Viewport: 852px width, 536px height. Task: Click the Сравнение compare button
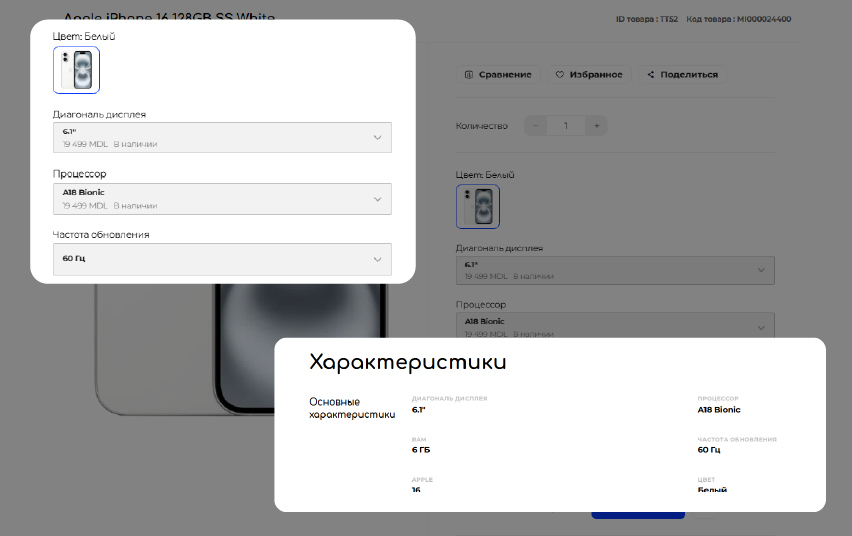498,74
